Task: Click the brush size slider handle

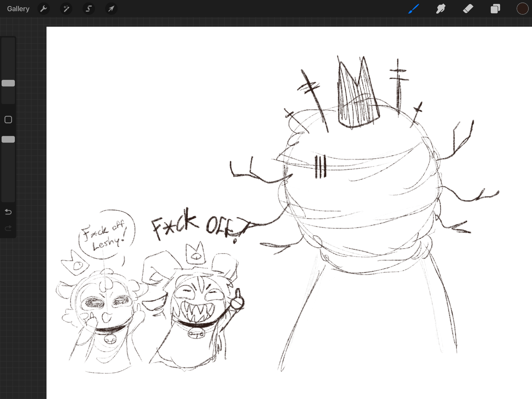Action: click(8, 83)
